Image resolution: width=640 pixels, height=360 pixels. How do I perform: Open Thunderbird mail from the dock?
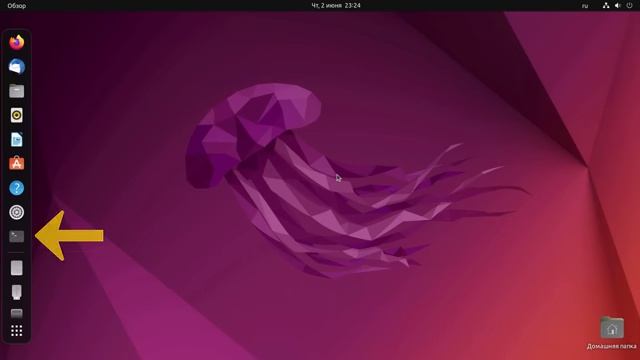[x=17, y=67]
